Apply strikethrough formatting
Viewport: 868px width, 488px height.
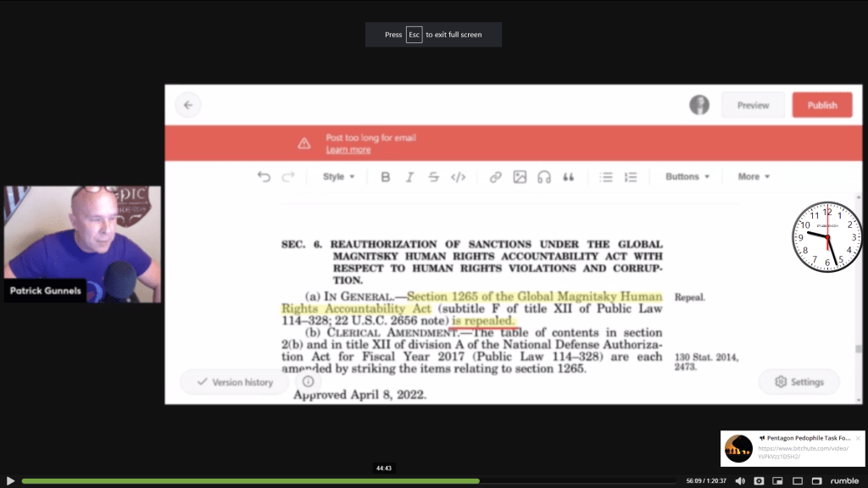pyautogui.click(x=433, y=177)
